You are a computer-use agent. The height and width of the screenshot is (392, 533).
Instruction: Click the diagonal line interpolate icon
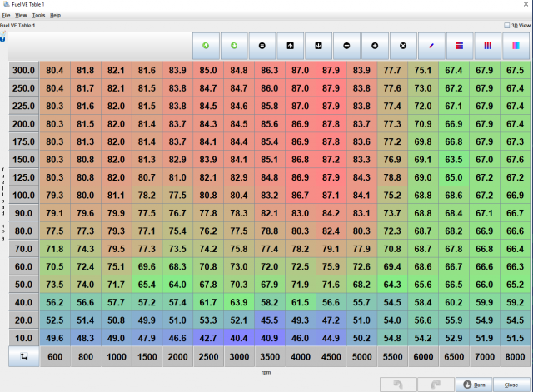click(431, 45)
